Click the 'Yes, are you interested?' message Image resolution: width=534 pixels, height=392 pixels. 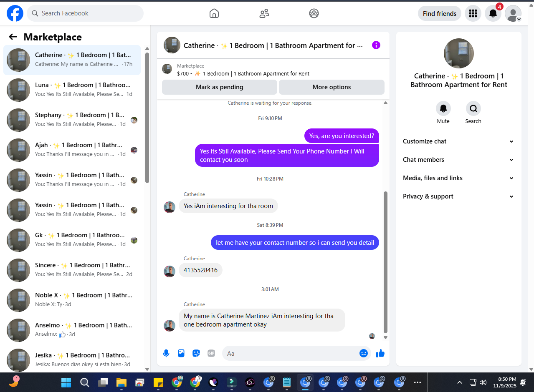342,136
